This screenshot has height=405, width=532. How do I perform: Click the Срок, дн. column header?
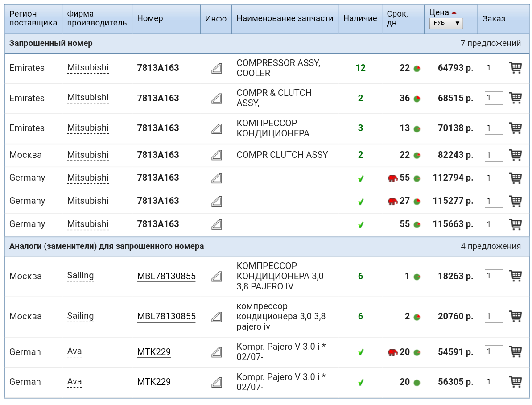click(397, 18)
